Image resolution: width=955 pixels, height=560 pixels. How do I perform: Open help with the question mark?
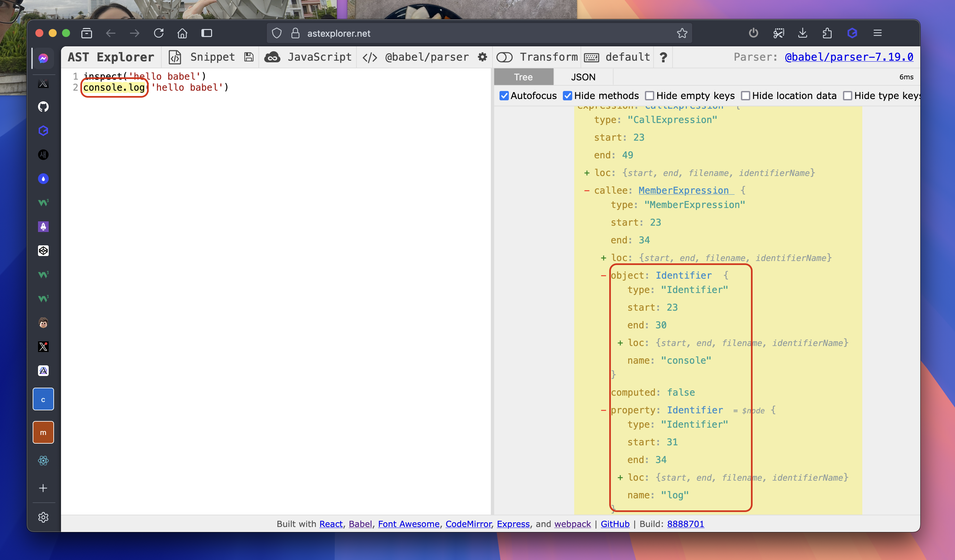point(663,57)
